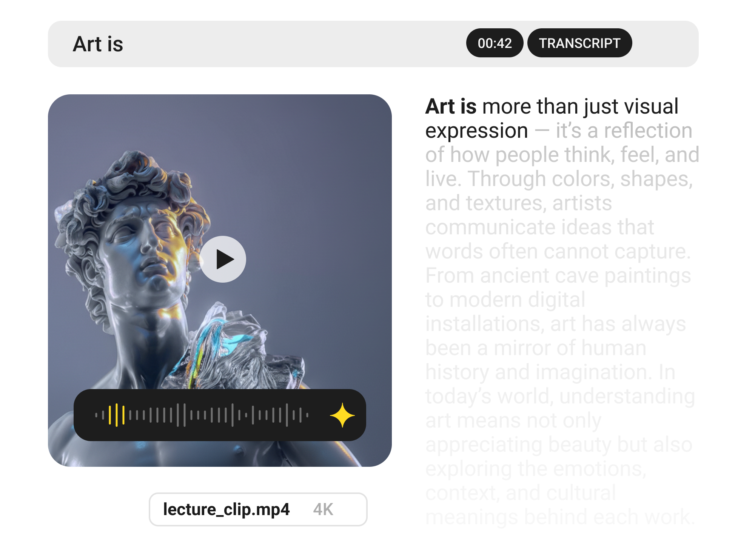This screenshot has height=560, width=755.
Task: Play the lecture clip video
Action: click(x=223, y=259)
